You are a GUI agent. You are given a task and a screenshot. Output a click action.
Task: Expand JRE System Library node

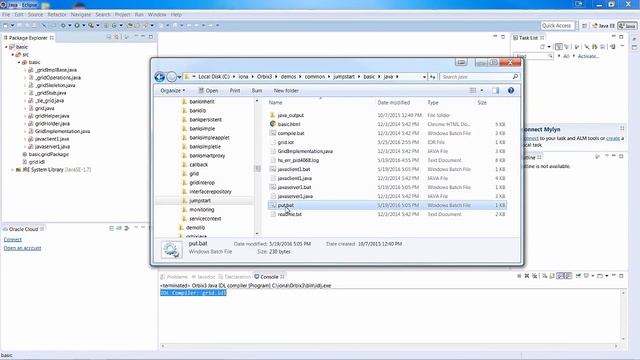13,170
